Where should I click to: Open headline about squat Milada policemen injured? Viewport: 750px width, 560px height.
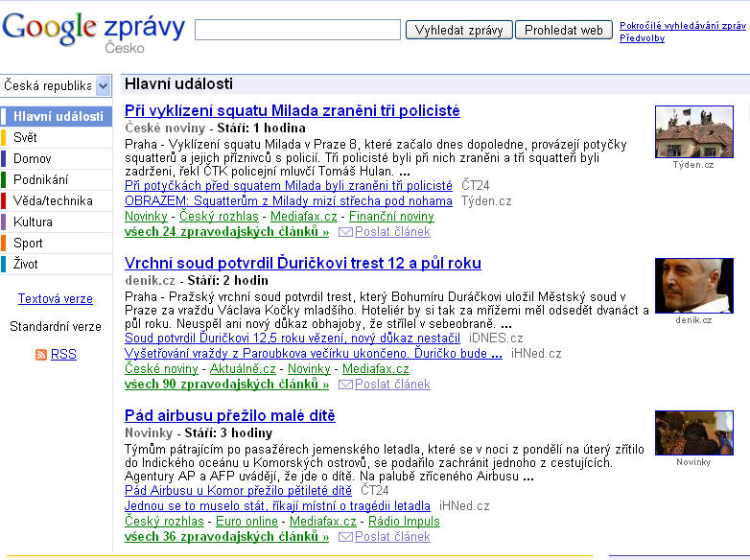293,110
